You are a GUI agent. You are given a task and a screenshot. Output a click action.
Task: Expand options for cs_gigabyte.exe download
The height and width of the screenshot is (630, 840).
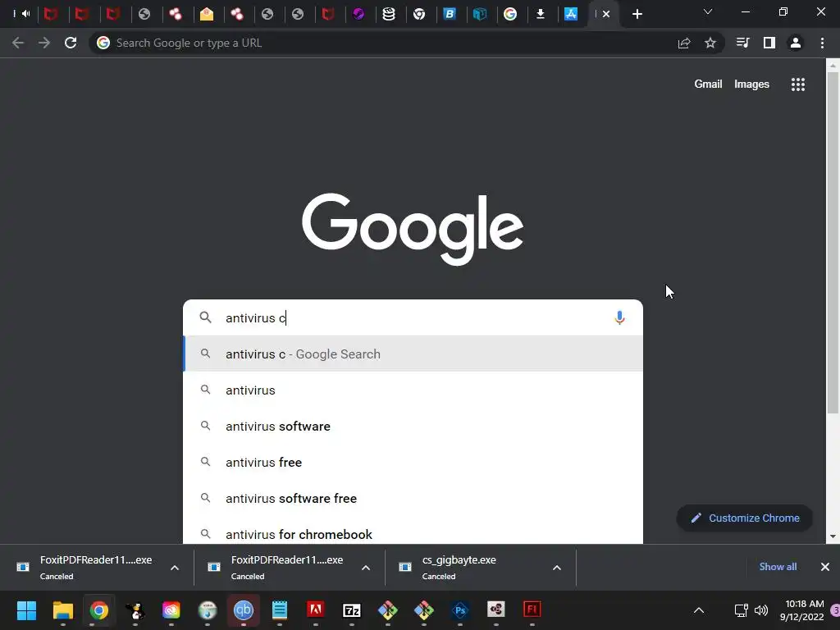(x=557, y=568)
